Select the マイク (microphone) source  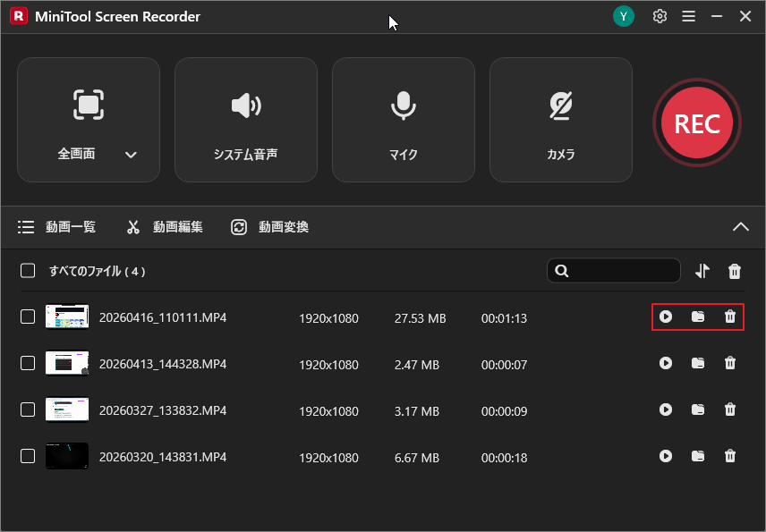403,119
